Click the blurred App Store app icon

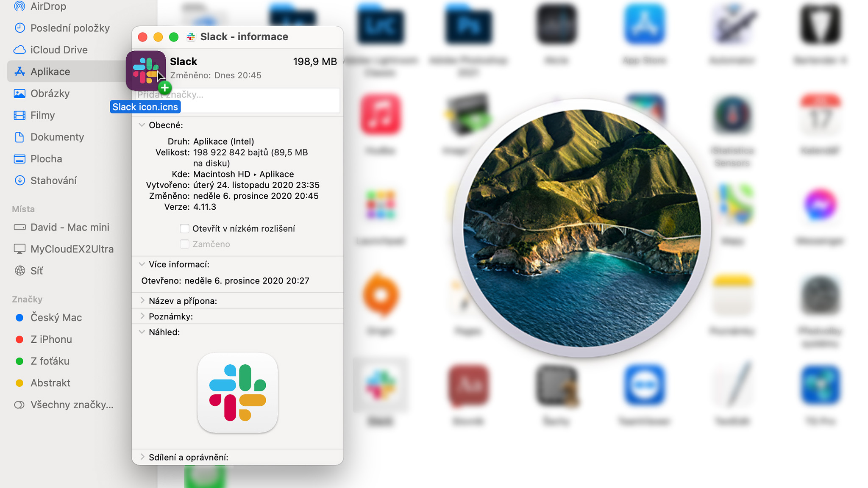(x=644, y=25)
